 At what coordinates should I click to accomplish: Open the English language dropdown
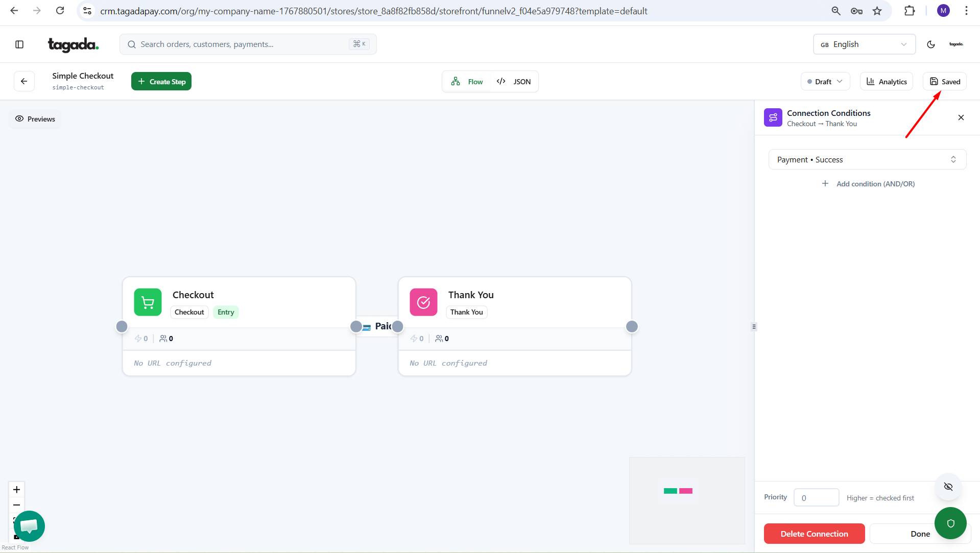864,44
